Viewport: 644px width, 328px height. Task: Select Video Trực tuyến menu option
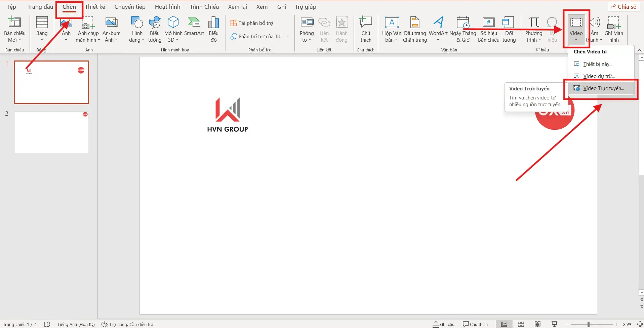click(603, 88)
